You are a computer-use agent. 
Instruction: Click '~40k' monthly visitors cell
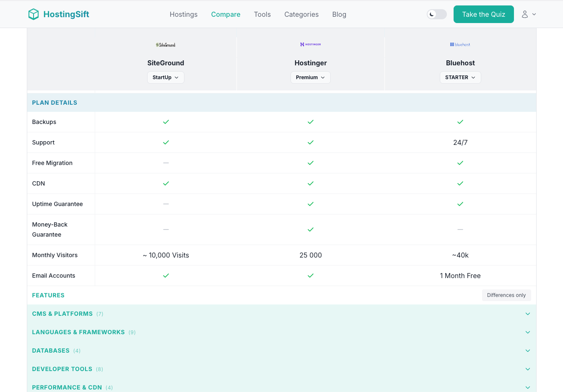[x=460, y=255]
